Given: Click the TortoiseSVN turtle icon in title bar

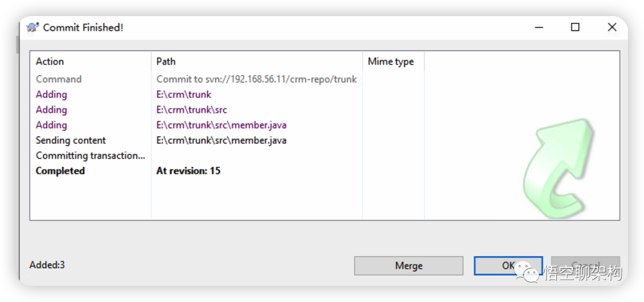Looking at the screenshot, I should pyautogui.click(x=33, y=27).
